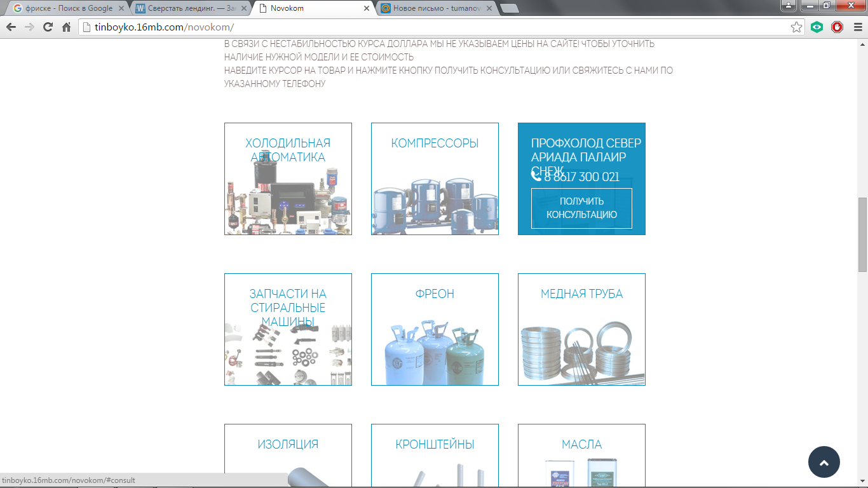Open the КОМПРЕССОРЫ product card

coord(435,179)
